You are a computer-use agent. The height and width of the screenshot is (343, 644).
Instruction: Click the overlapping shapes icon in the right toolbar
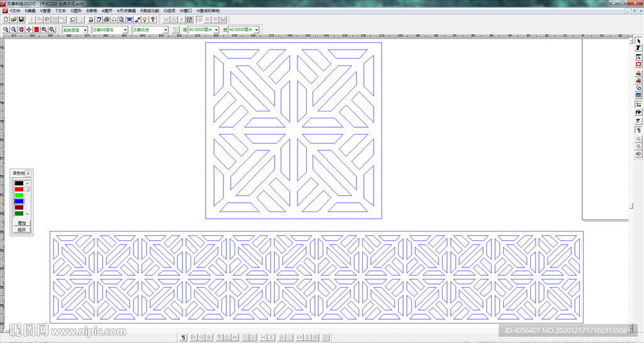[638, 88]
